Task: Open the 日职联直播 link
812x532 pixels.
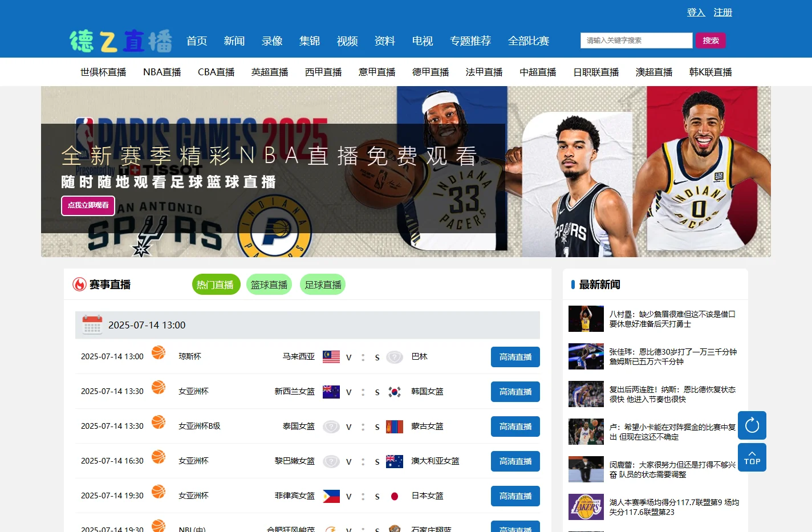Action: tap(596, 72)
